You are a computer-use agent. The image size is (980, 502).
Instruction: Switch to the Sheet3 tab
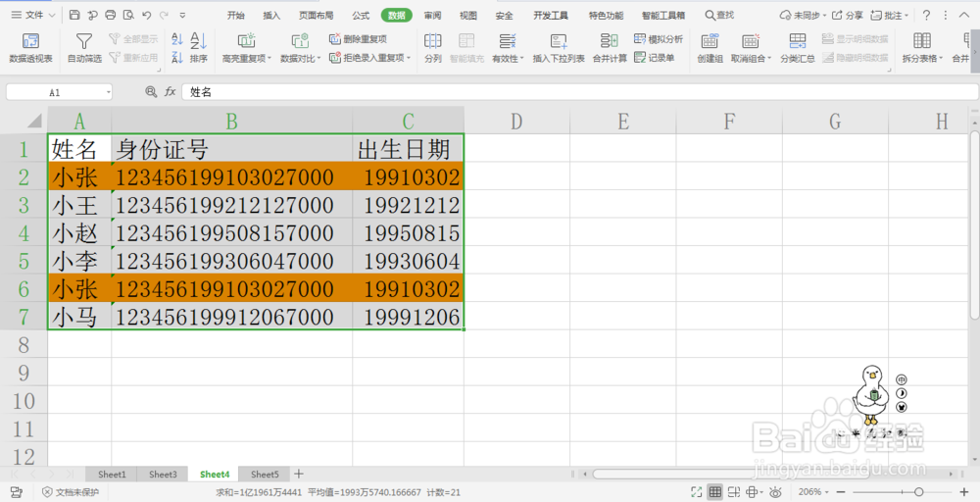tap(163, 475)
